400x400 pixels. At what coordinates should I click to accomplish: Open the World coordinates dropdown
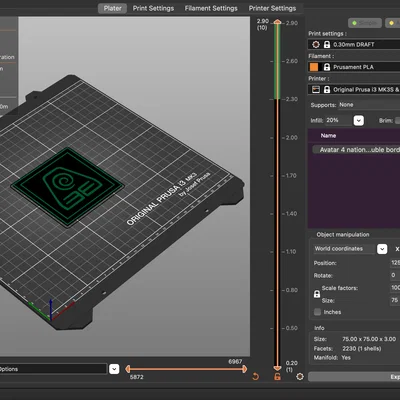[382, 249]
